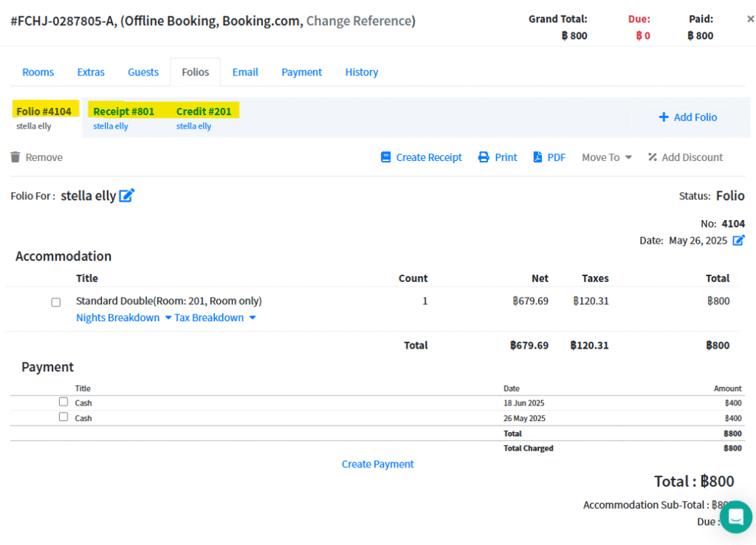Click the Add Discount percent icon
756x545 pixels.
tap(653, 157)
